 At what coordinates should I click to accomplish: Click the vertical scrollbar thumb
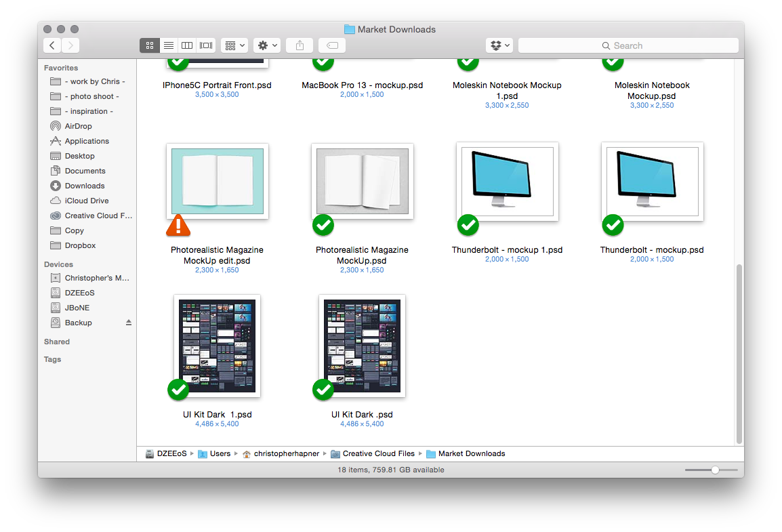tap(739, 354)
